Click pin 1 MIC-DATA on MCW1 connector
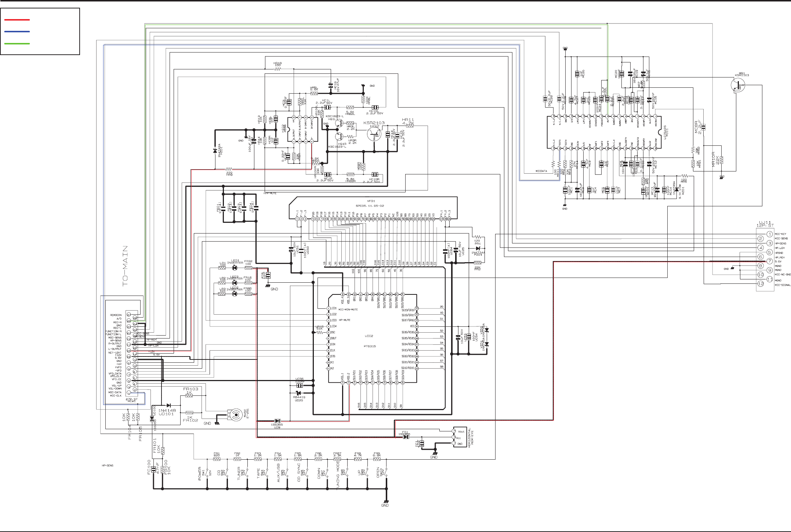Screen dimensions: 791x532 128,392
